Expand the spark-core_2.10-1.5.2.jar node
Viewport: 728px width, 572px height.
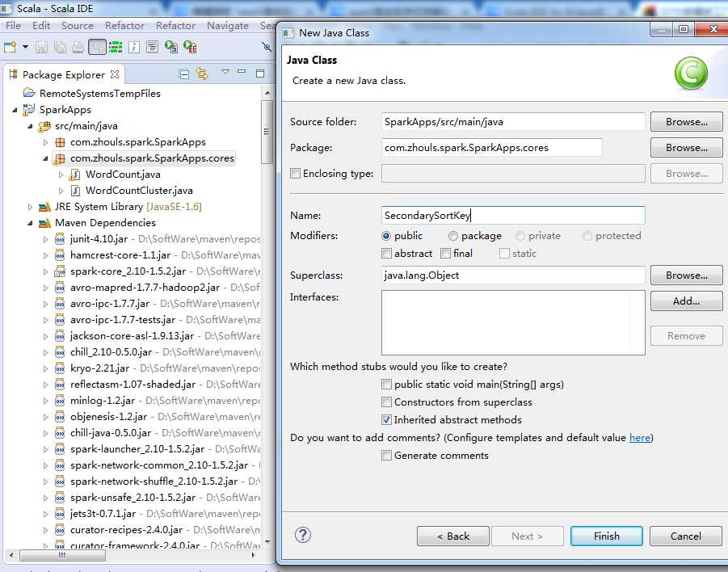point(45,271)
